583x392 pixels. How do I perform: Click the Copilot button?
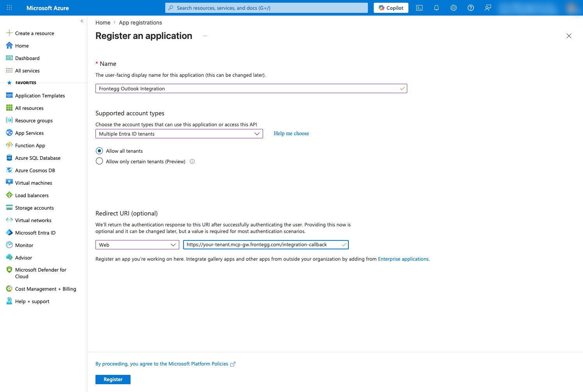point(391,8)
